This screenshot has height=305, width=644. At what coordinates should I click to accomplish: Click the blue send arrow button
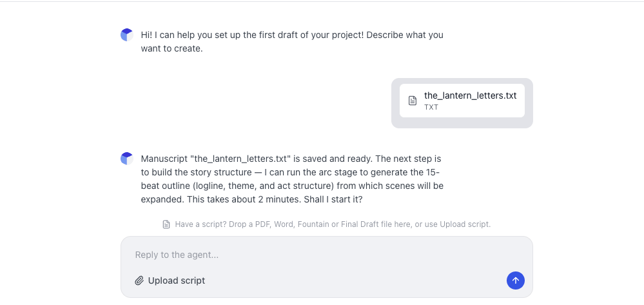516,280
